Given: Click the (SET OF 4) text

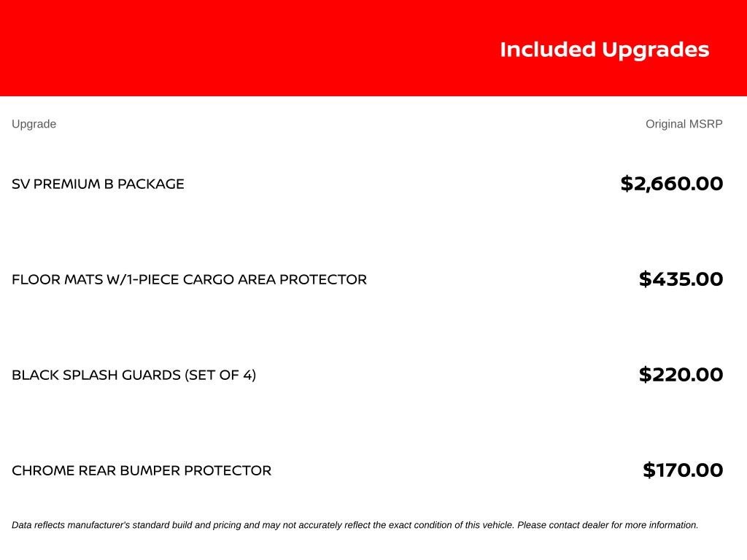Looking at the screenshot, I should pos(220,376).
